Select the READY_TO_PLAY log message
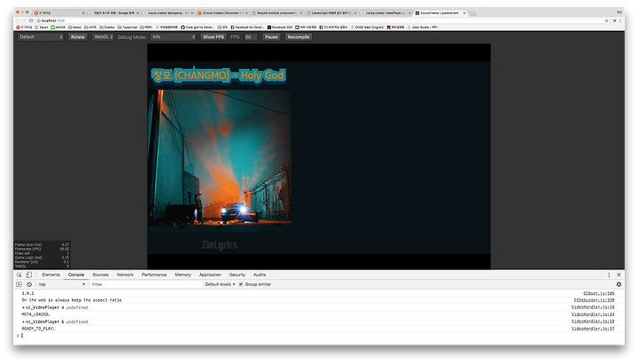638x364 pixels. coord(38,329)
